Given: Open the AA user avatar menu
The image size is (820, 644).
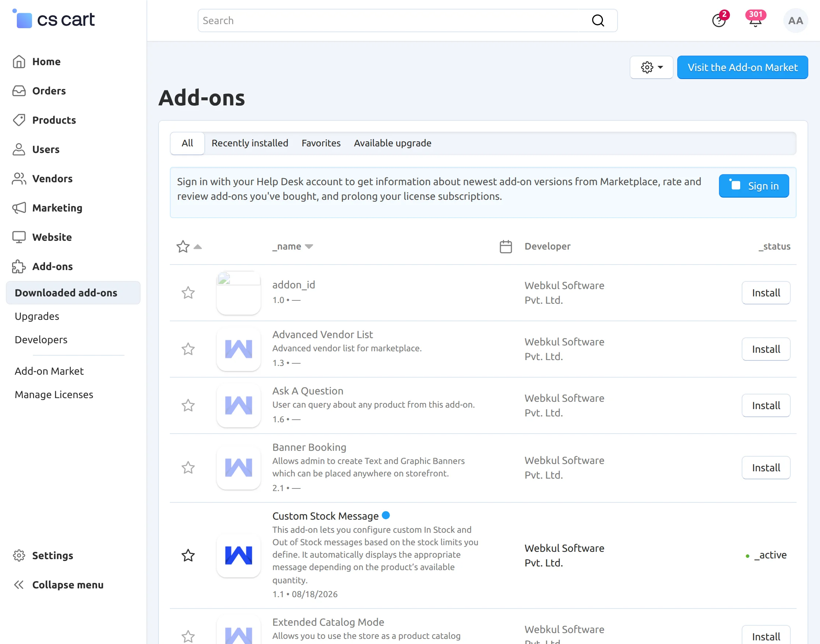Looking at the screenshot, I should pos(795,21).
